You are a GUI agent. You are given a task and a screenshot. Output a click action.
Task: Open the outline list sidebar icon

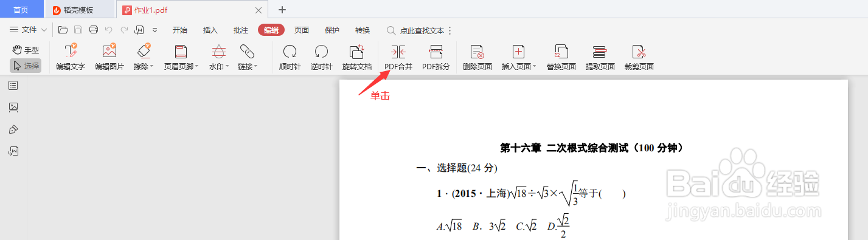pyautogui.click(x=13, y=85)
